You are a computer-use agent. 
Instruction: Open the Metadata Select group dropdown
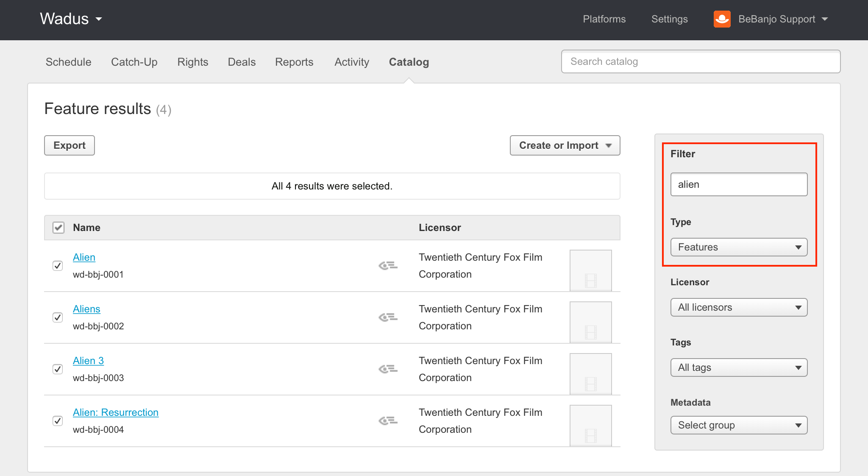click(x=739, y=425)
